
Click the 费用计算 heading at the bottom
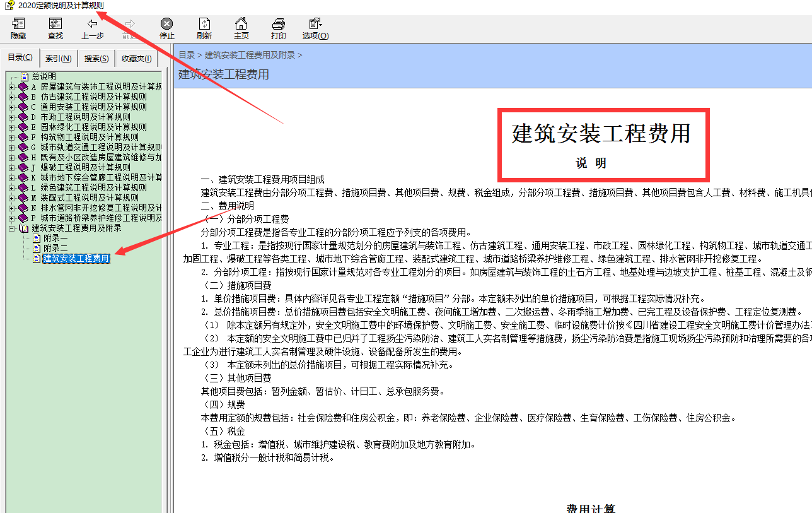pos(591,508)
